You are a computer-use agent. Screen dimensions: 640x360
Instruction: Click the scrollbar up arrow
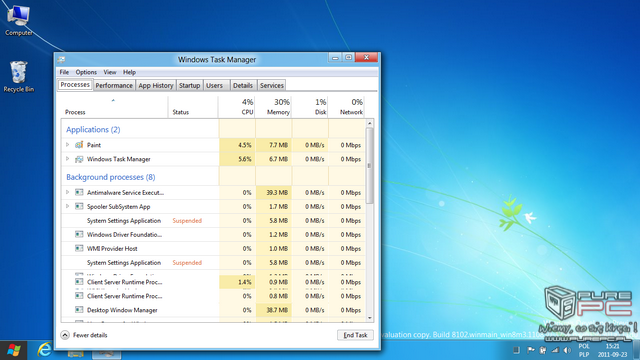click(369, 123)
